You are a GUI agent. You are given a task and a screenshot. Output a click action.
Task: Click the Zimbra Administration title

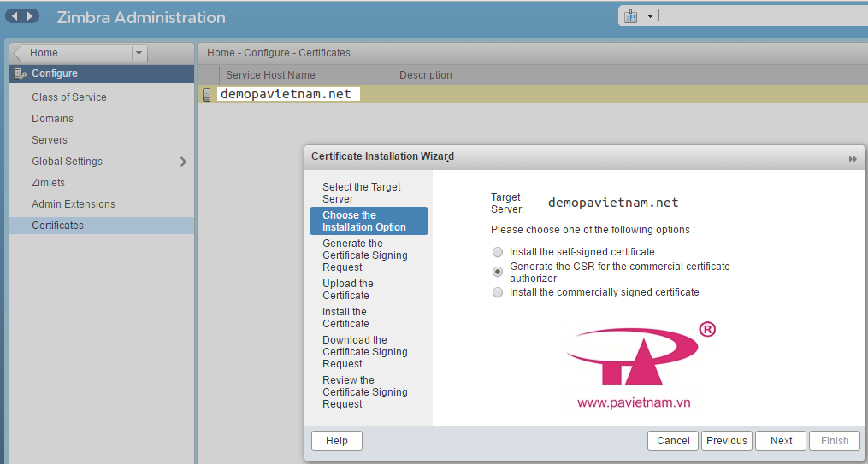(x=141, y=17)
